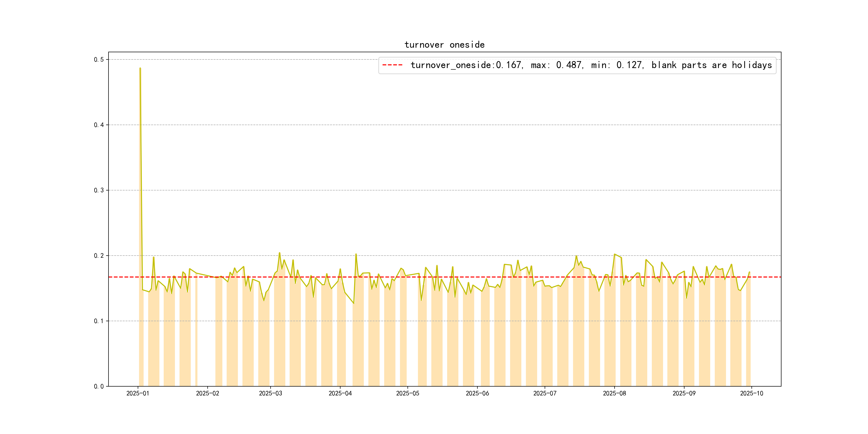The height and width of the screenshot is (434, 868).
Task: Click the 2025-03 x-axis label
Action: [x=270, y=393]
